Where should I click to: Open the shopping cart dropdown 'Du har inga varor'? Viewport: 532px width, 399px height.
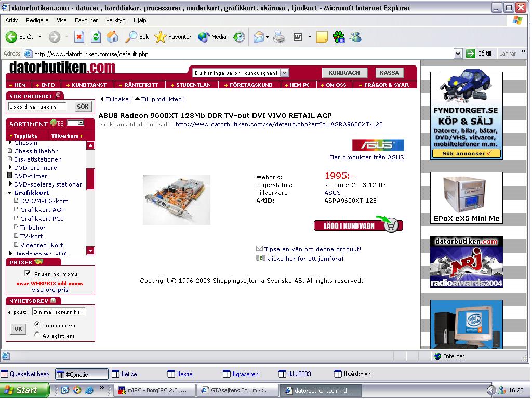pos(284,73)
